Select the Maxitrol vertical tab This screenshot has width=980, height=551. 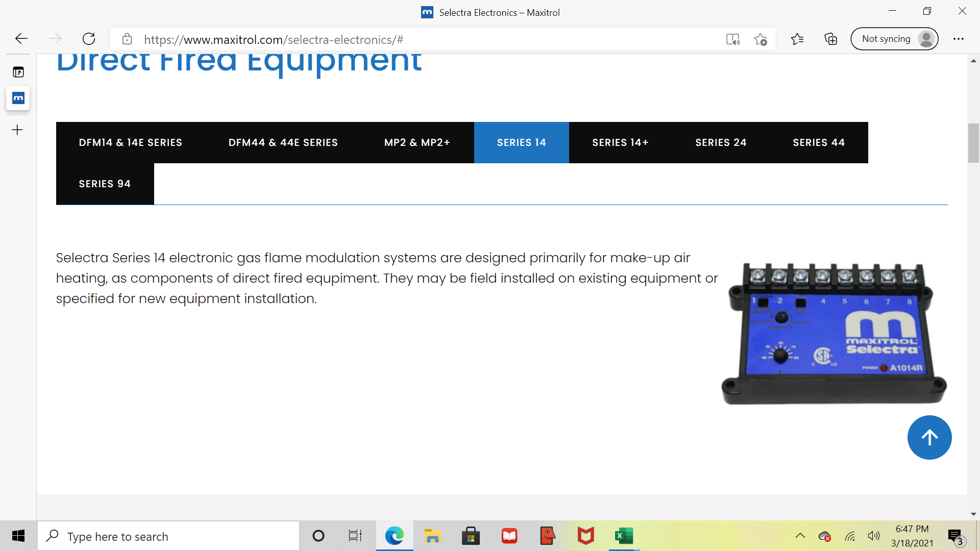(x=18, y=98)
